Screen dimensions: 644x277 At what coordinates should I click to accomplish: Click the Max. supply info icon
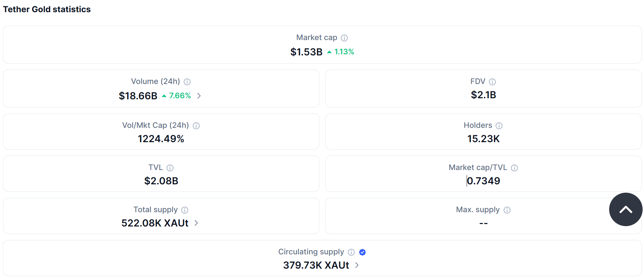coord(507,210)
